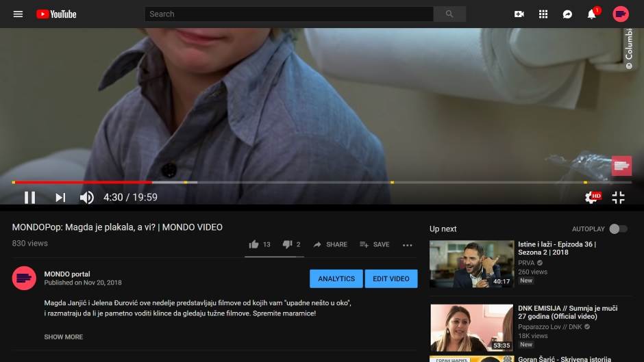Pause the video playback
The image size is (644, 362).
pyautogui.click(x=29, y=197)
